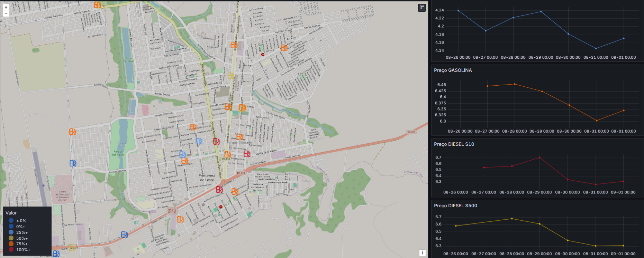Click Diesel S10 peak point on 08-29
Viewport: 644px width, 258px height.
tap(539, 157)
